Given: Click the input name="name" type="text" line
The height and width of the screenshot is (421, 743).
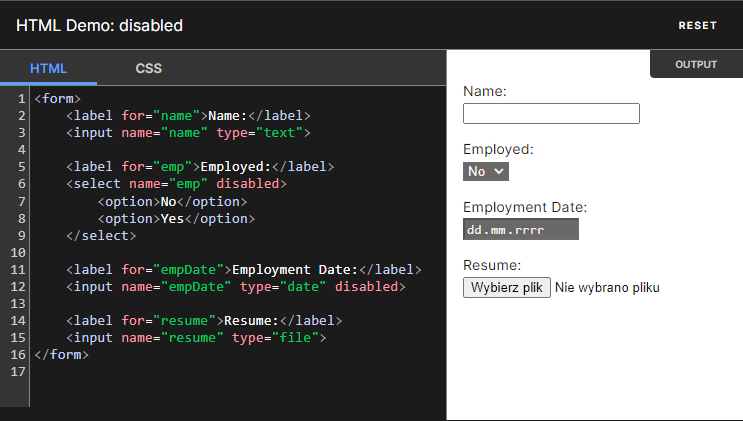Looking at the screenshot, I should click(188, 133).
